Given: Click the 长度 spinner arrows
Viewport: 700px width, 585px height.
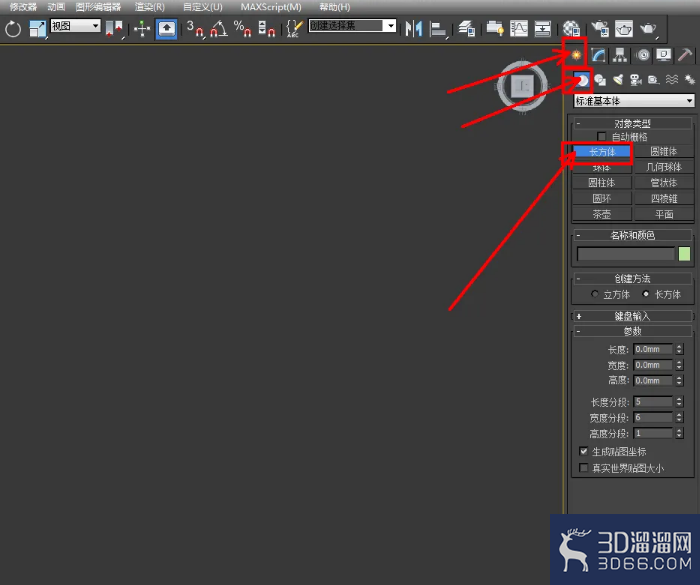Looking at the screenshot, I should [x=679, y=349].
